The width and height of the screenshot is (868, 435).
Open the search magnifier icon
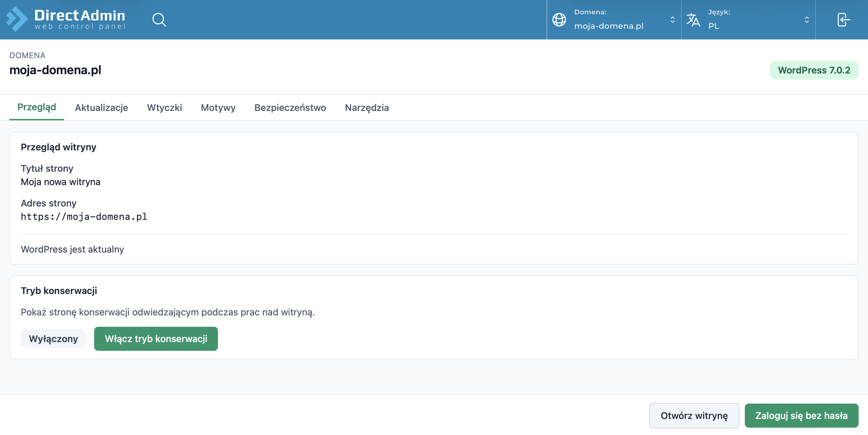159,20
